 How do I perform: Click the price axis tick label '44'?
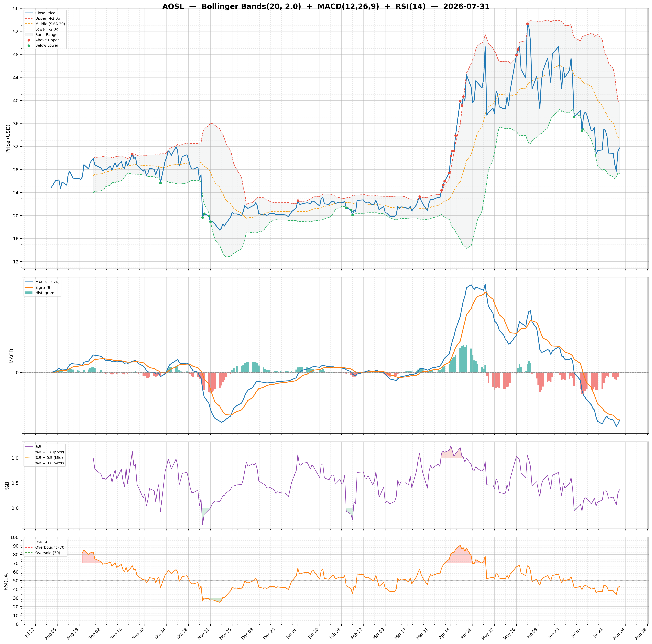pos(16,77)
